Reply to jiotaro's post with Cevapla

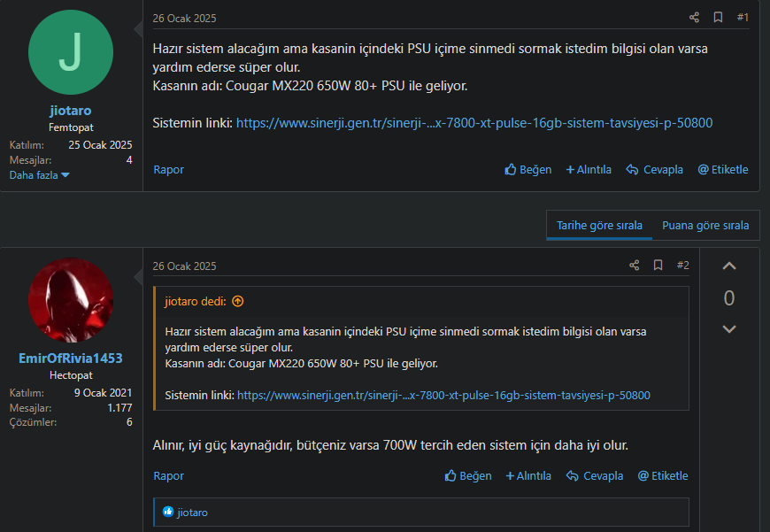(654, 169)
